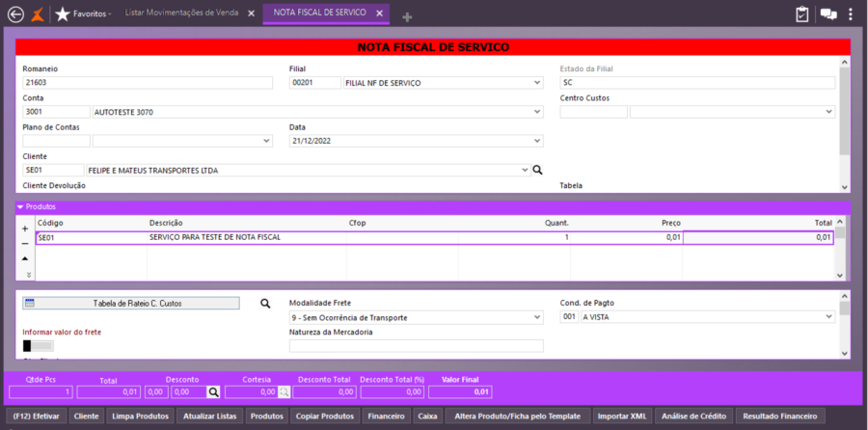Move product row up with triangle icon
Image resolution: width=868 pixels, height=430 pixels.
pos(25,258)
